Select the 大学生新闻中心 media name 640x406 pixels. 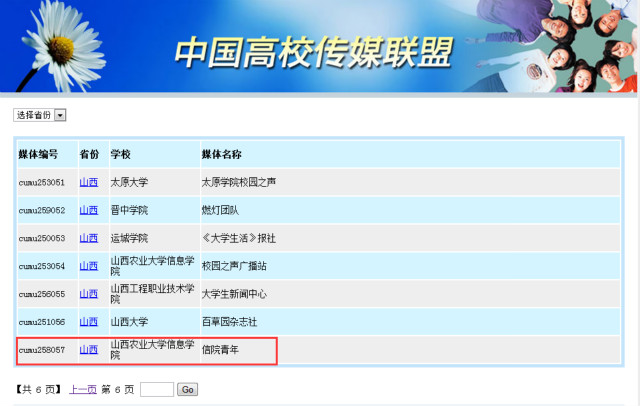[x=234, y=294]
